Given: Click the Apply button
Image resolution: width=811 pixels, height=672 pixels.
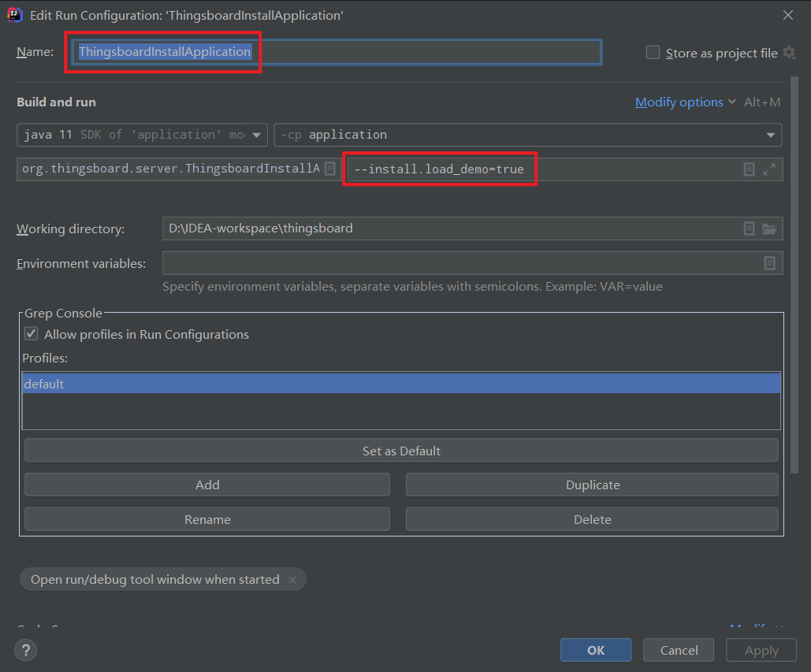Looking at the screenshot, I should coord(761,650).
